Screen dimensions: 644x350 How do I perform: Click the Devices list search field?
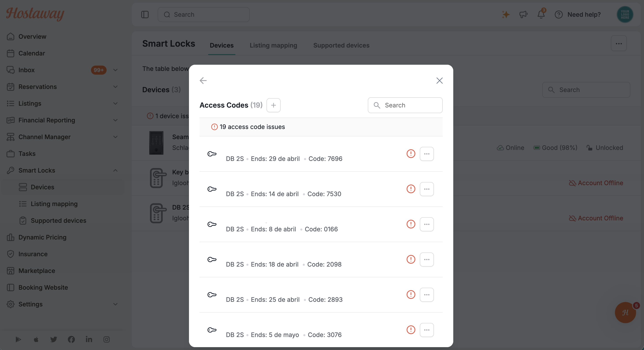586,90
